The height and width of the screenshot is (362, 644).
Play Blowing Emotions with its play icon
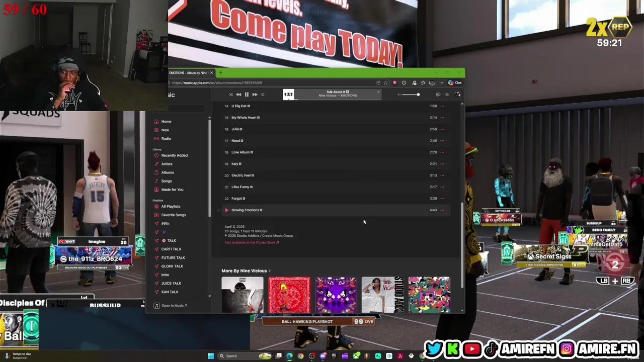226,210
